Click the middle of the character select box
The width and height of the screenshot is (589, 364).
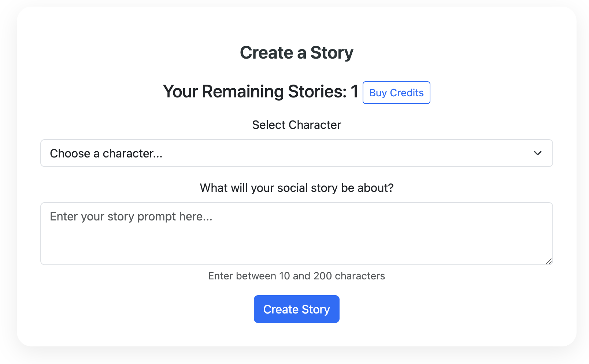(296, 153)
